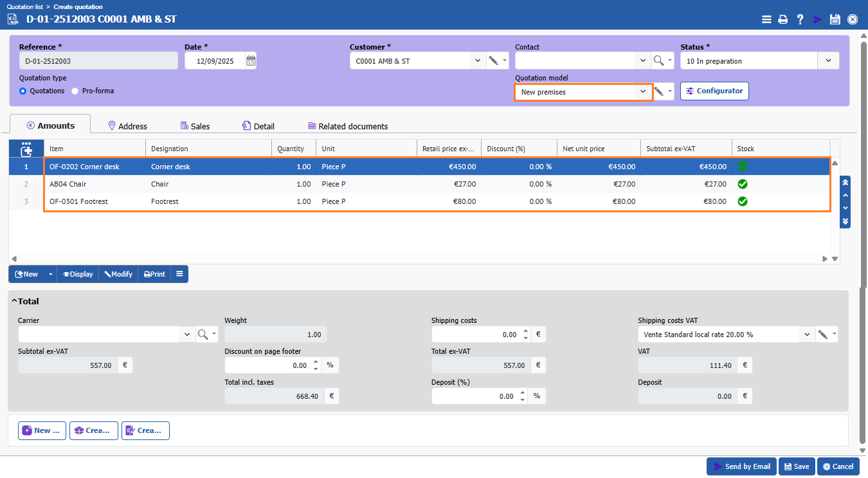Click the carrier search magnifier icon
868x478 pixels.
tap(203, 335)
